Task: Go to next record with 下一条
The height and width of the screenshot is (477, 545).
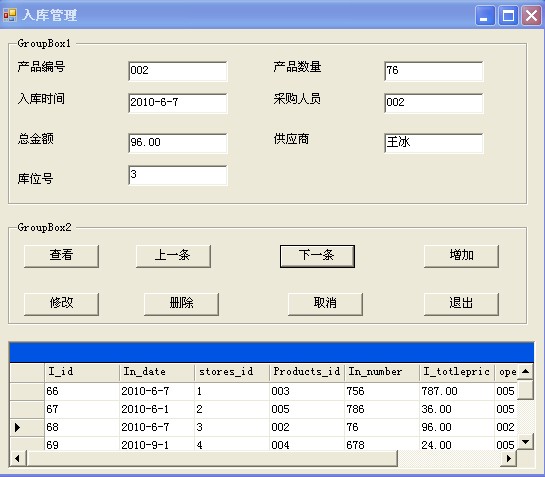Action: pyautogui.click(x=317, y=256)
